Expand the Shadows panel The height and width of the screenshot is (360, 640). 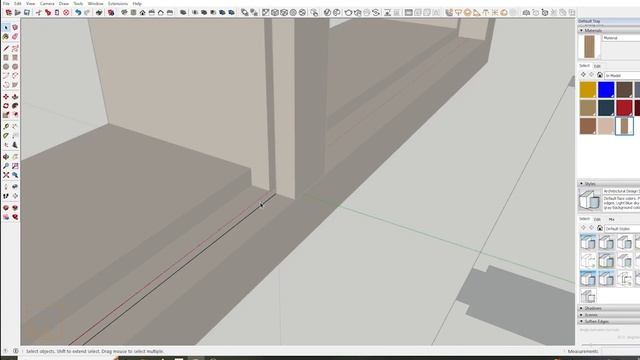pyautogui.click(x=609, y=308)
